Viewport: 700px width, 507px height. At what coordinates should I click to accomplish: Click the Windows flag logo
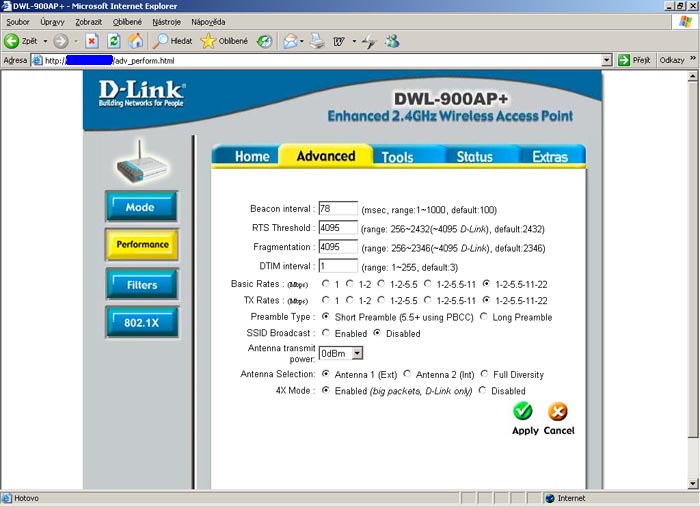click(x=685, y=21)
